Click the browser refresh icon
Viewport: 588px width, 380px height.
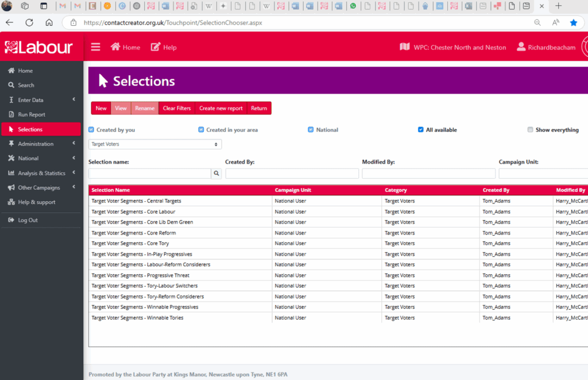pos(29,23)
